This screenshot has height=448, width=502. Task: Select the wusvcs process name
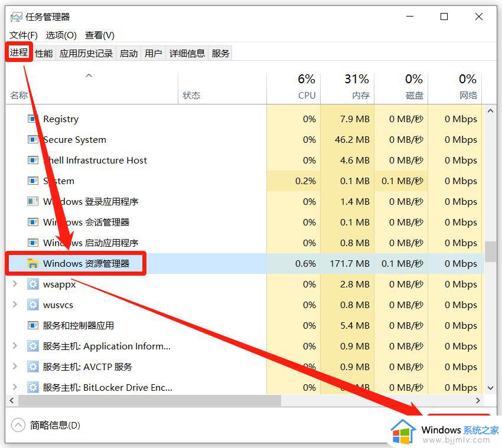coord(58,305)
